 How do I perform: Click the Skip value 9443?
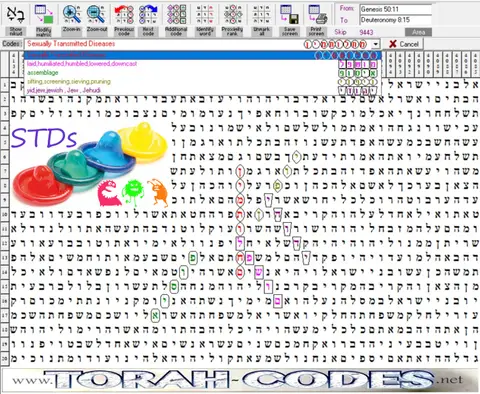click(x=366, y=32)
